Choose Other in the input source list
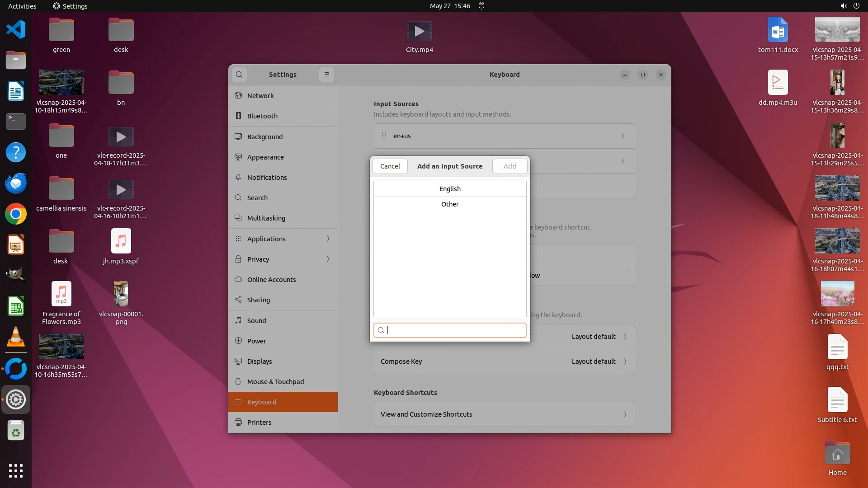Viewport: 868px width, 488px height. pyautogui.click(x=450, y=204)
